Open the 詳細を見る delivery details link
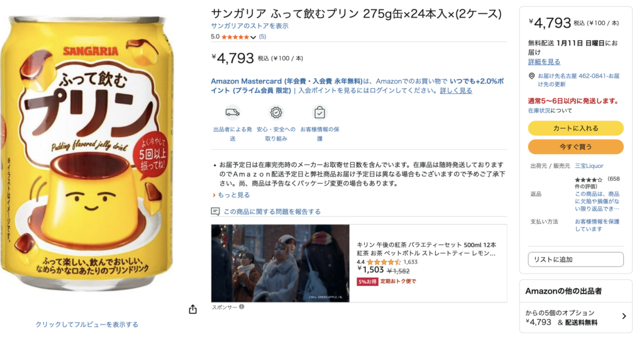 click(544, 62)
